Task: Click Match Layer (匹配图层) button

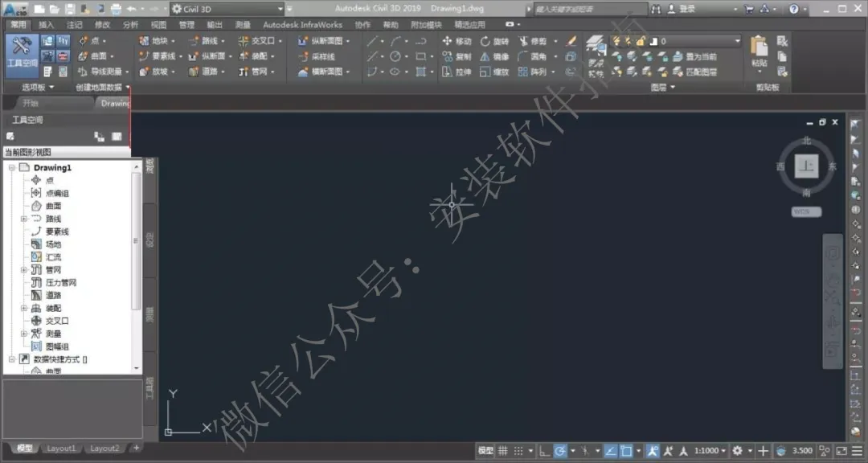Action: [694, 72]
